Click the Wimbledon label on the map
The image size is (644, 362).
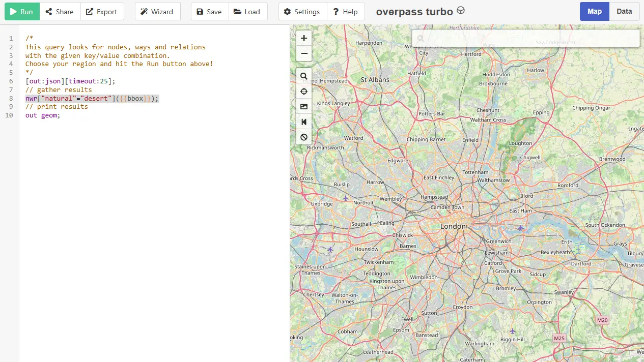424,277
